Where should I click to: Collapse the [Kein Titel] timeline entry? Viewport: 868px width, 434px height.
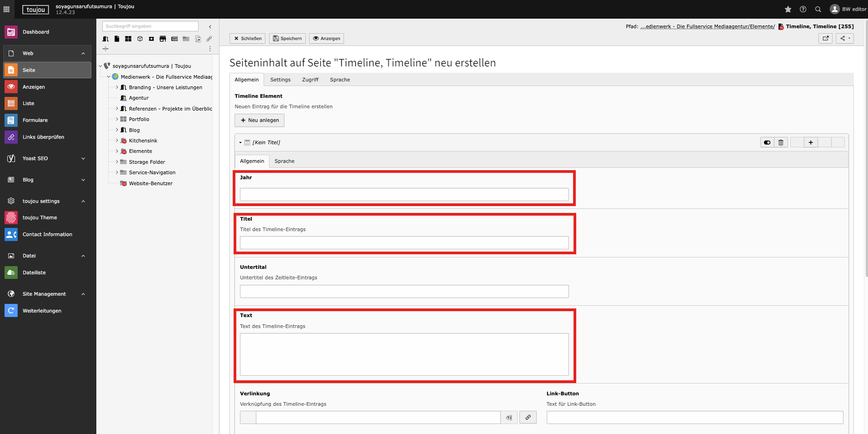(x=240, y=142)
